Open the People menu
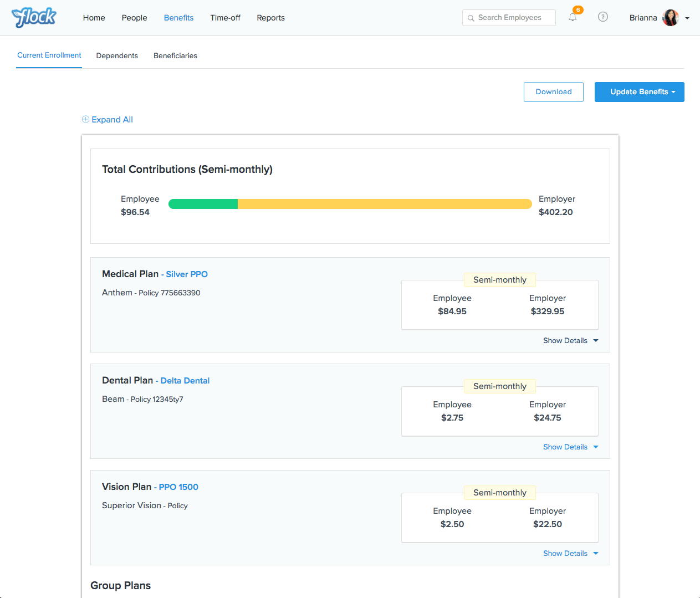 coord(135,18)
